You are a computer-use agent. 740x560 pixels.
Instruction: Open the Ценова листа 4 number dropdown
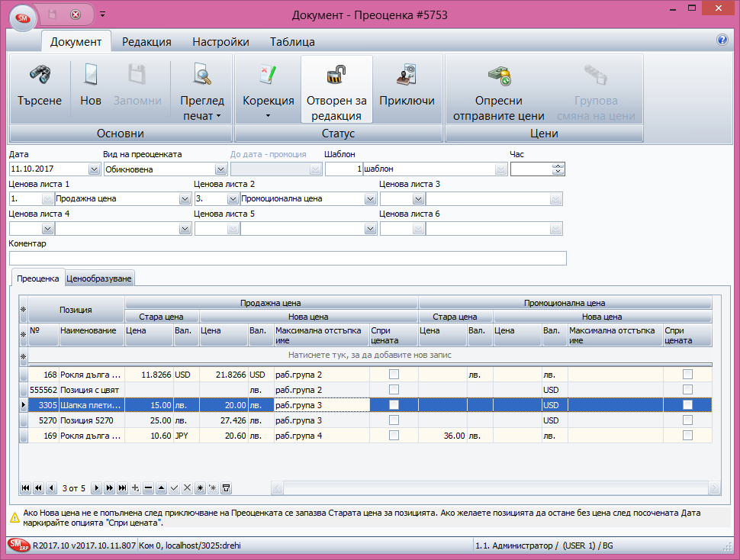tap(47, 229)
